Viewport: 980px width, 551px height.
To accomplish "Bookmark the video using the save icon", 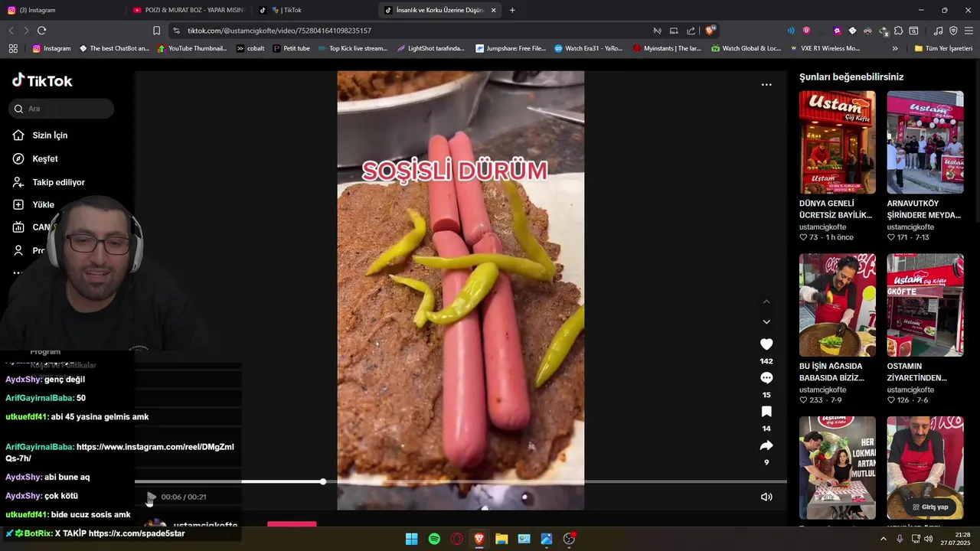I will (766, 412).
